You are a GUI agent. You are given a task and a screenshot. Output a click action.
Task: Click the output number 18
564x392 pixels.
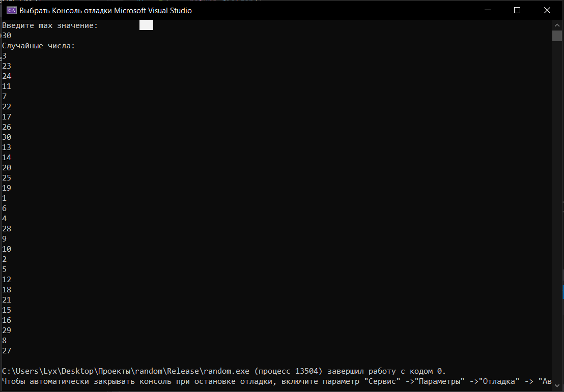click(7, 290)
